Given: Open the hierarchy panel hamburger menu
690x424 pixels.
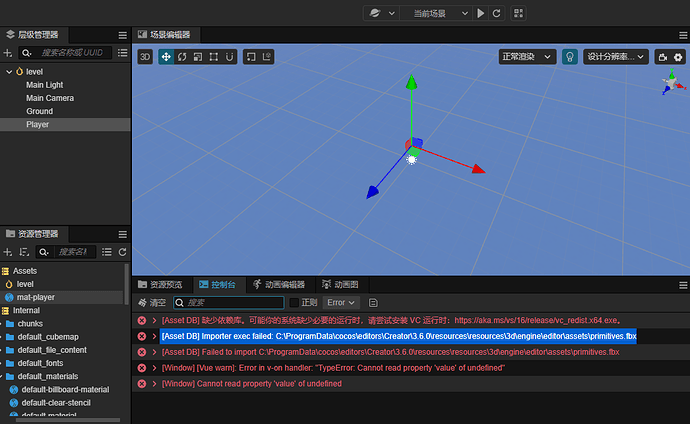Looking at the screenshot, I should [122, 35].
